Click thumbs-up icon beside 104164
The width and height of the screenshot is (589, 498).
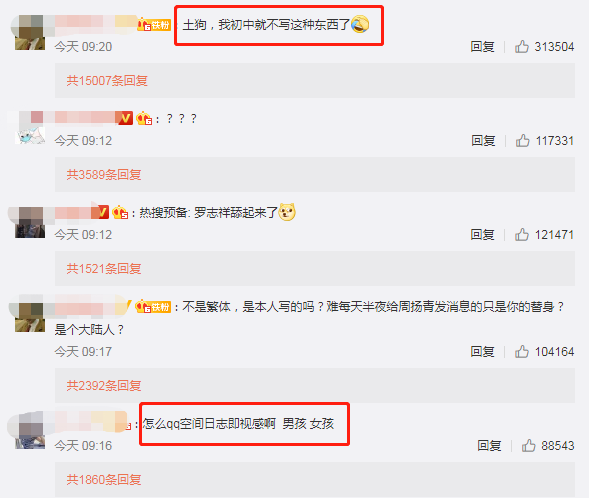click(522, 352)
